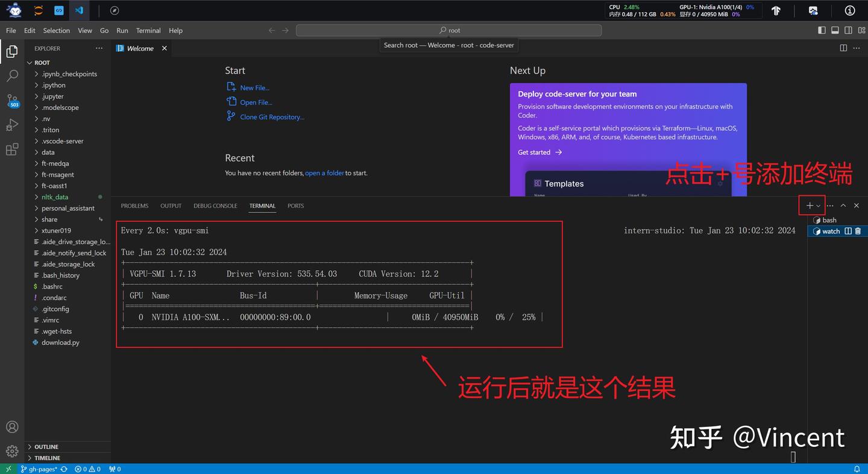Viewport: 868px width, 474px height.
Task: Open notifications bell in the status bar
Action: (857, 469)
